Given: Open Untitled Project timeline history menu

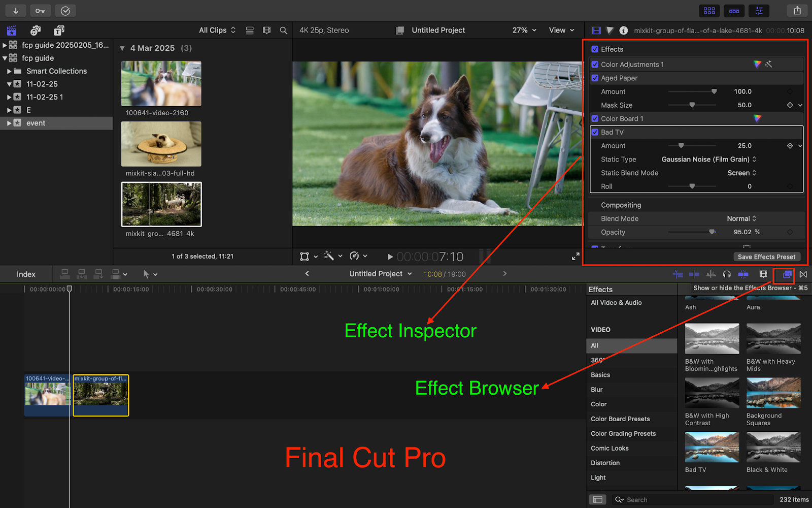Looking at the screenshot, I should point(381,274).
